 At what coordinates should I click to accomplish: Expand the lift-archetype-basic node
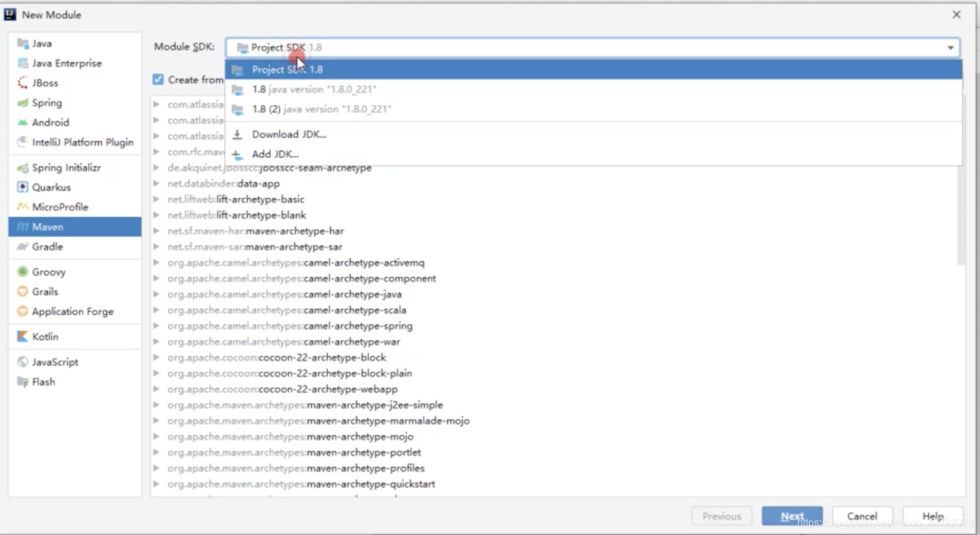click(156, 199)
